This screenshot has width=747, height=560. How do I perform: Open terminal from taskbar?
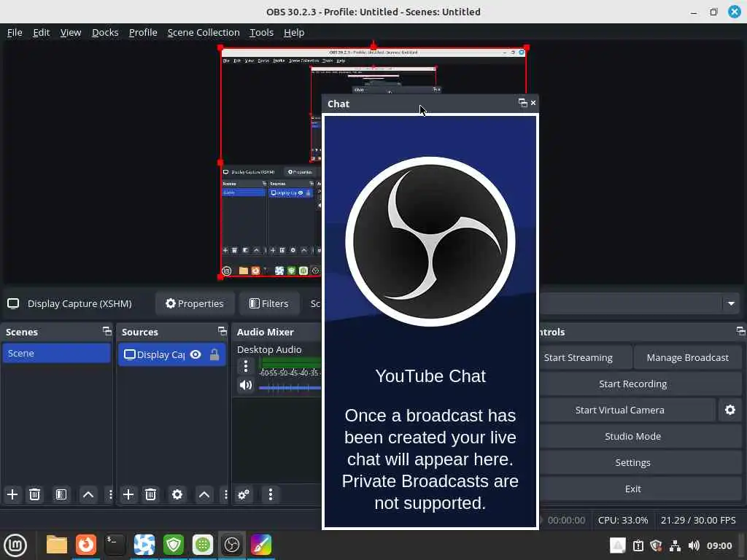(x=115, y=545)
